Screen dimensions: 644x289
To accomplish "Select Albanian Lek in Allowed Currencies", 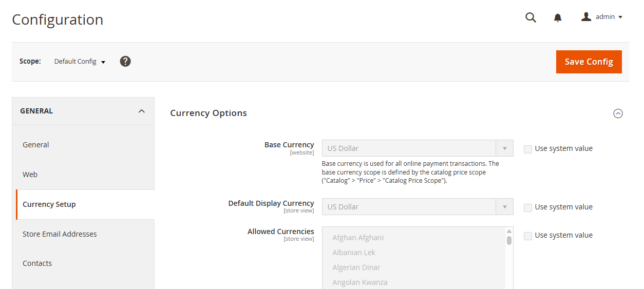I will point(354,253).
